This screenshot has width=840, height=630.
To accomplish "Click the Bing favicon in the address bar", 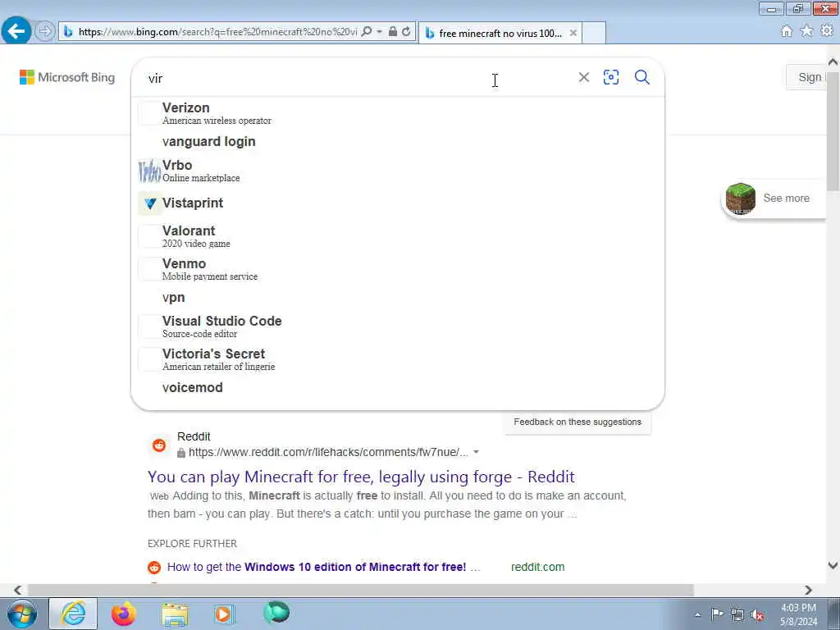I will pos(68,32).
